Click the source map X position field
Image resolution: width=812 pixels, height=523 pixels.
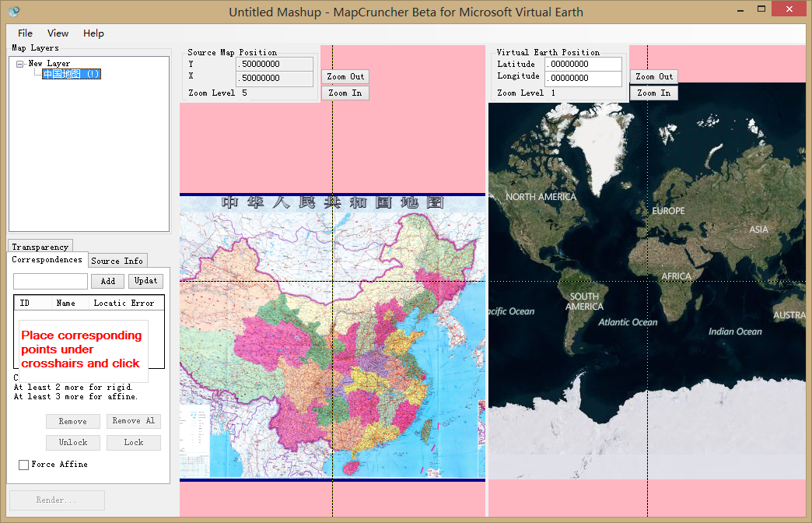(x=275, y=79)
